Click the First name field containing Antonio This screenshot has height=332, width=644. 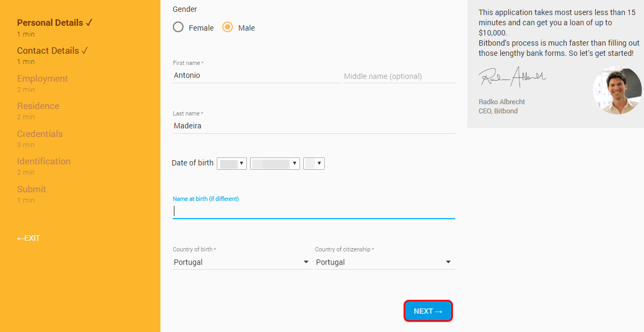tap(257, 76)
